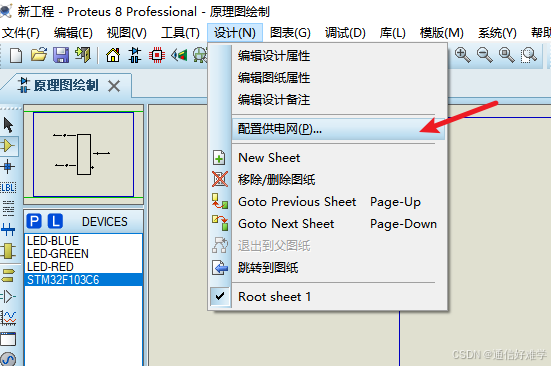This screenshot has height=366, width=551.
Task: Click P button to pick devices
Action: pyautogui.click(x=34, y=221)
